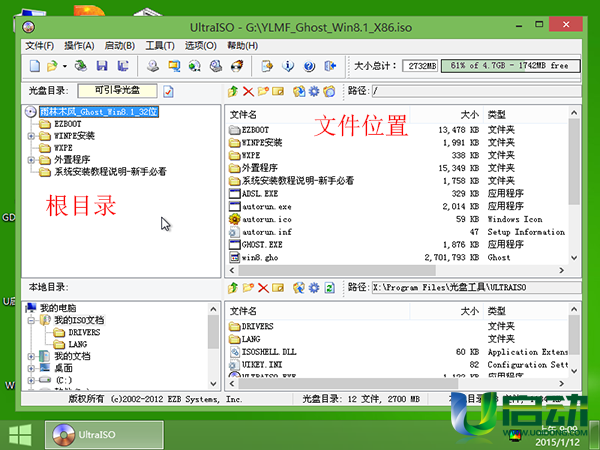Expand the 外置程序 tree node
The height and width of the screenshot is (450, 600).
coord(31,160)
